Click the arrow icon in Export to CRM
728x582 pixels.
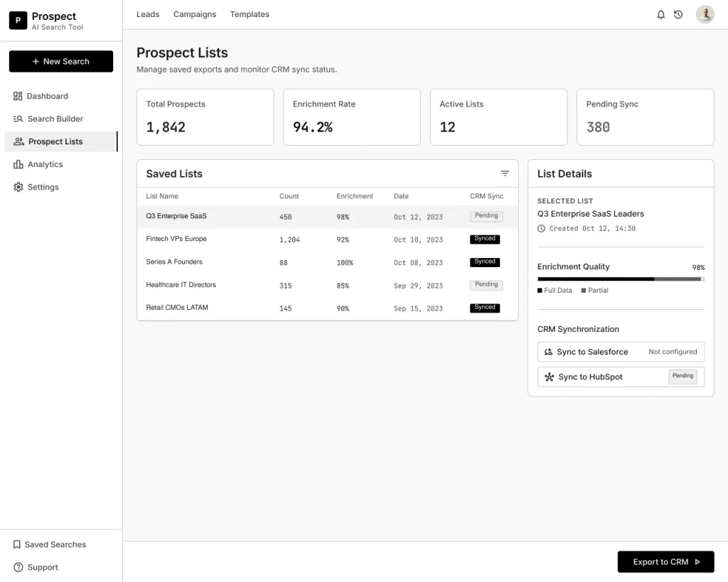click(x=697, y=561)
